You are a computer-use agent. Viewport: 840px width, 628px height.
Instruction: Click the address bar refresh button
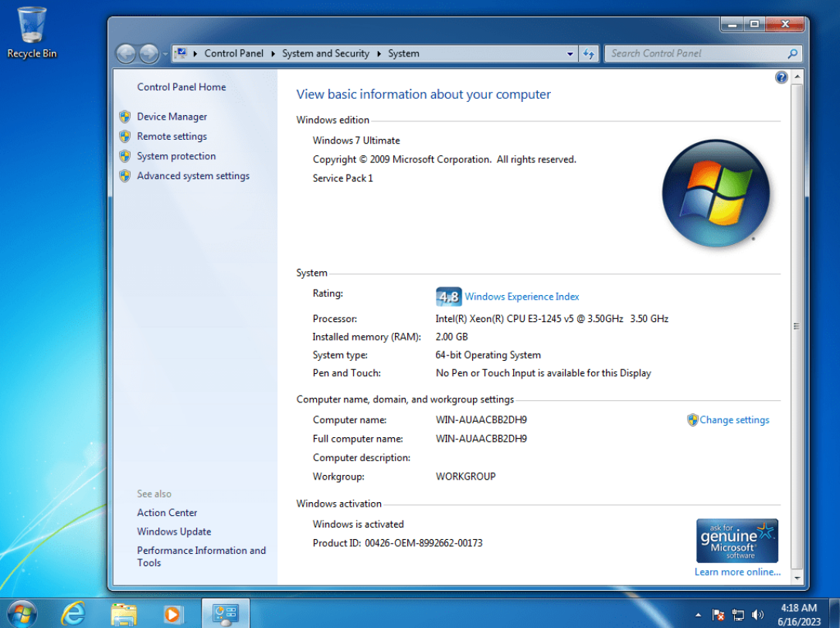(x=589, y=53)
